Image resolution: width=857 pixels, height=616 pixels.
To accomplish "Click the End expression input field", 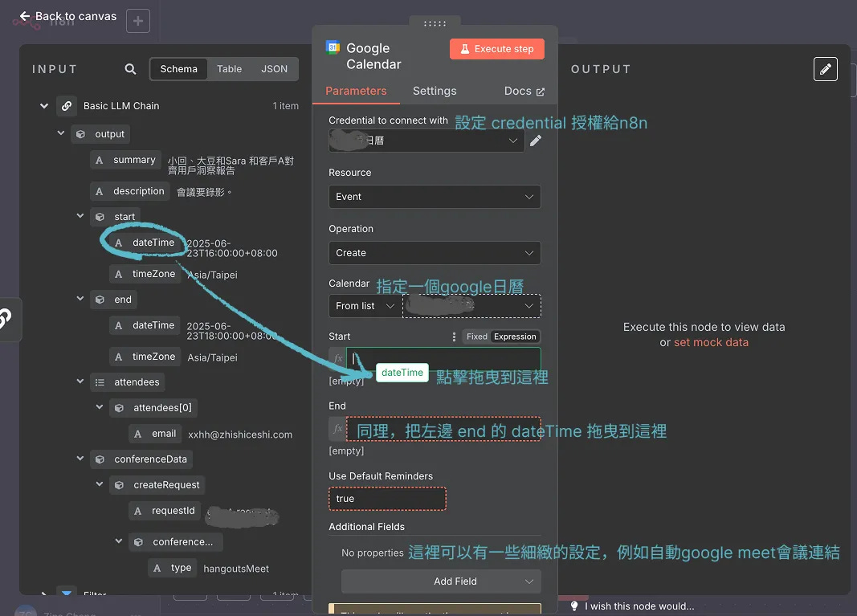I will tap(444, 429).
